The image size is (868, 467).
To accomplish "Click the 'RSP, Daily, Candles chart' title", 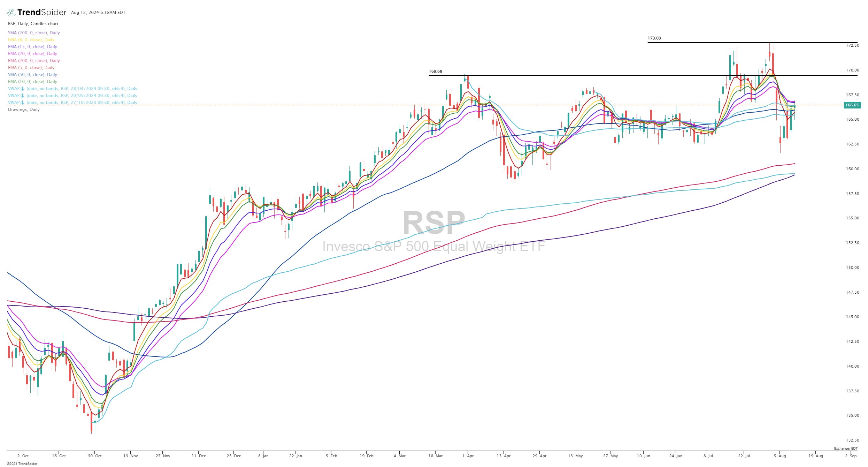I will click(x=33, y=24).
